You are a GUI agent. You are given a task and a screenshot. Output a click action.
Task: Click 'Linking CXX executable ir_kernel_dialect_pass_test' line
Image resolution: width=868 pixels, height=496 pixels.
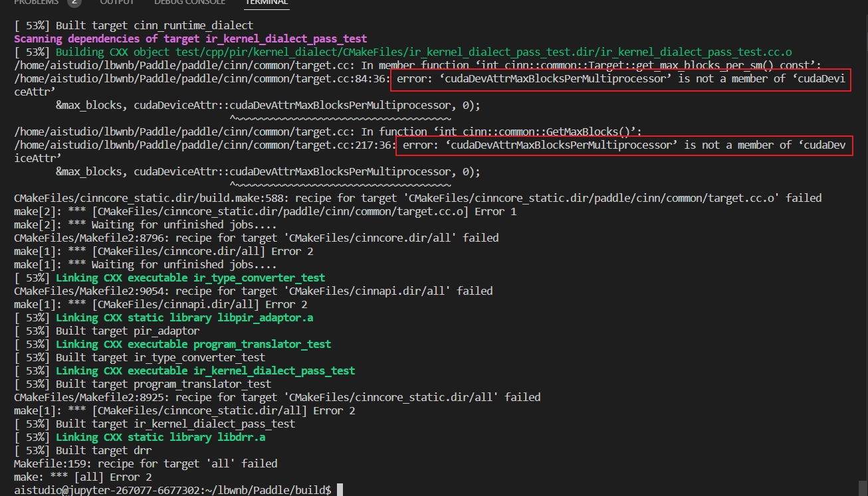pos(185,371)
